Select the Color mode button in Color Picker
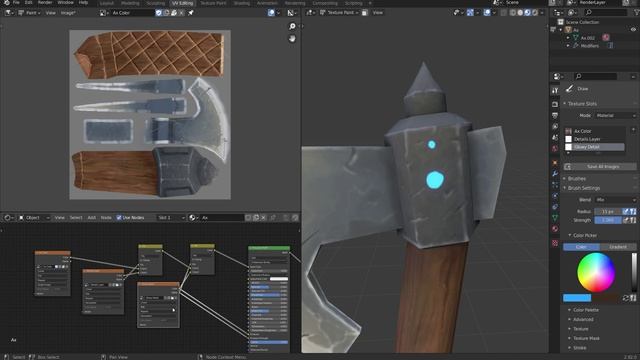 click(581, 247)
